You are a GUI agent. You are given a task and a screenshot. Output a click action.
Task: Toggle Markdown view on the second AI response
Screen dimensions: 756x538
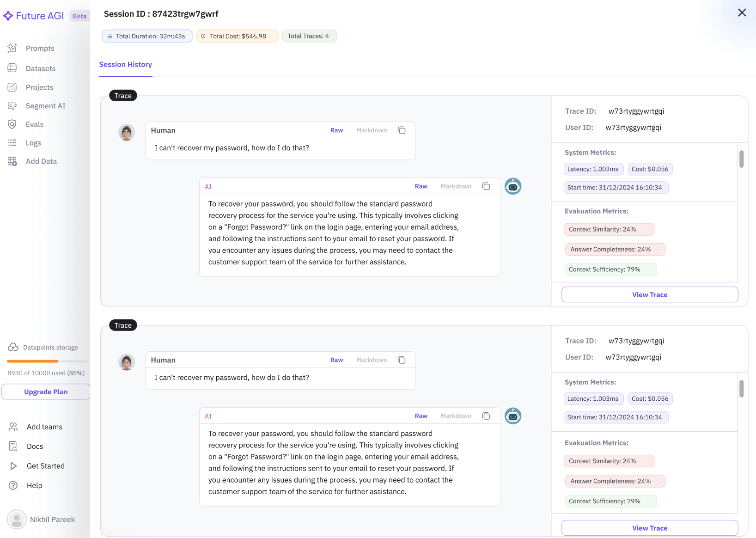(456, 416)
